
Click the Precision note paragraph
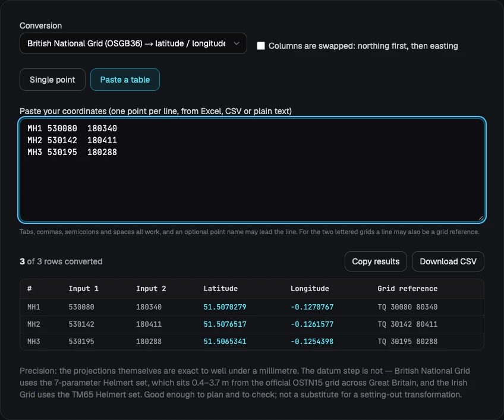[x=245, y=383]
